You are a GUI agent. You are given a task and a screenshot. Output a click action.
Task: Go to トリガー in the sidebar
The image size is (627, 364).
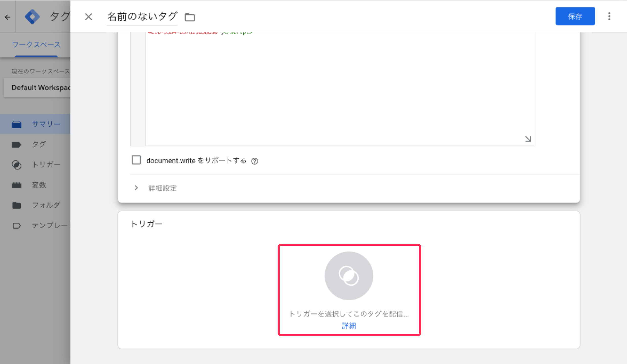(46, 165)
